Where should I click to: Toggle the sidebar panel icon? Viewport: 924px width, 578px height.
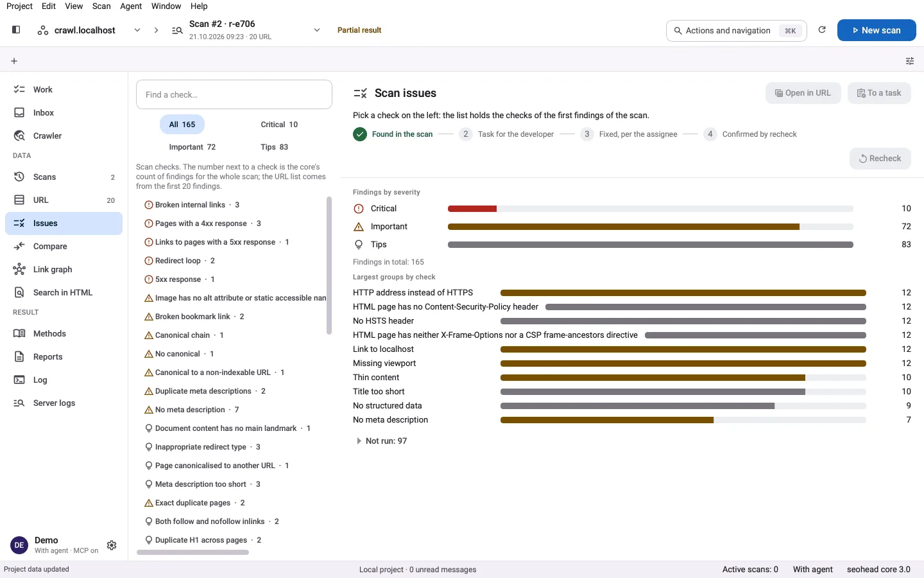click(x=16, y=30)
